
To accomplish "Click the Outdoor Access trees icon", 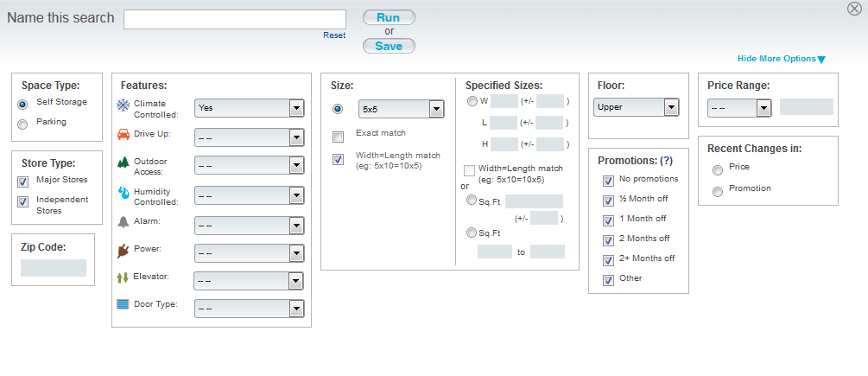I will point(123,163).
